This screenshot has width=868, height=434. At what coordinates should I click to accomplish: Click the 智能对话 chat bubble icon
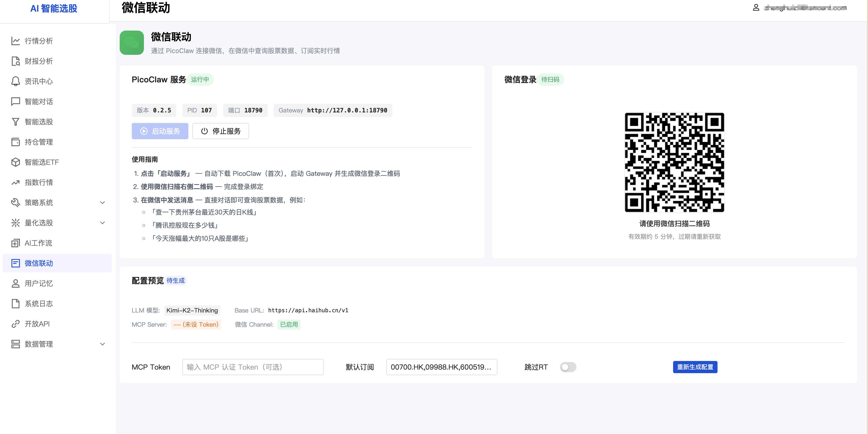click(x=15, y=102)
